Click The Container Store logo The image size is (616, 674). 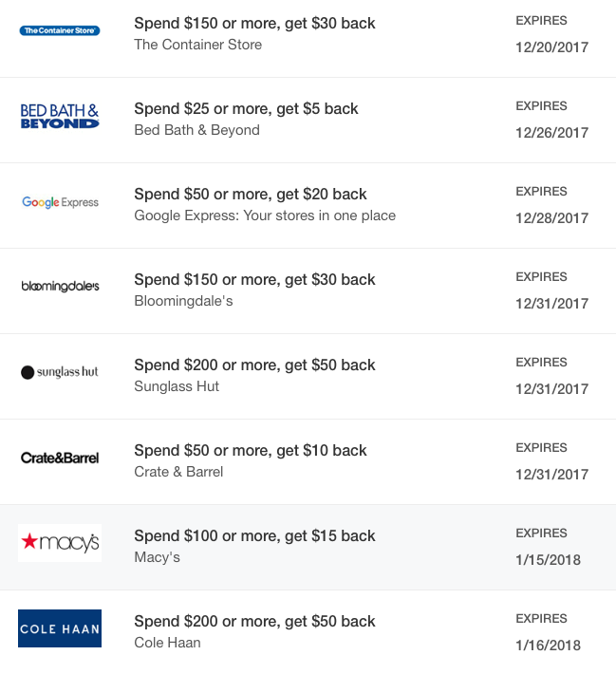(x=60, y=30)
